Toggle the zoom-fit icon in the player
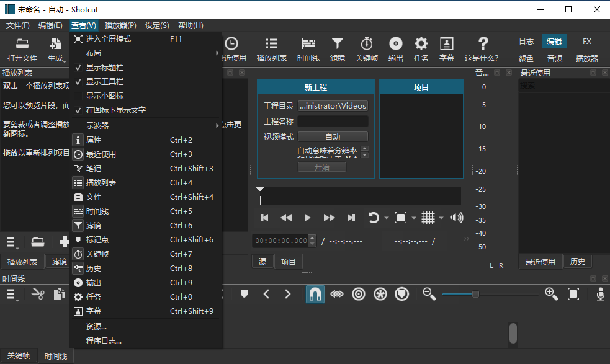Screen dimensions: 610x364 [401, 218]
